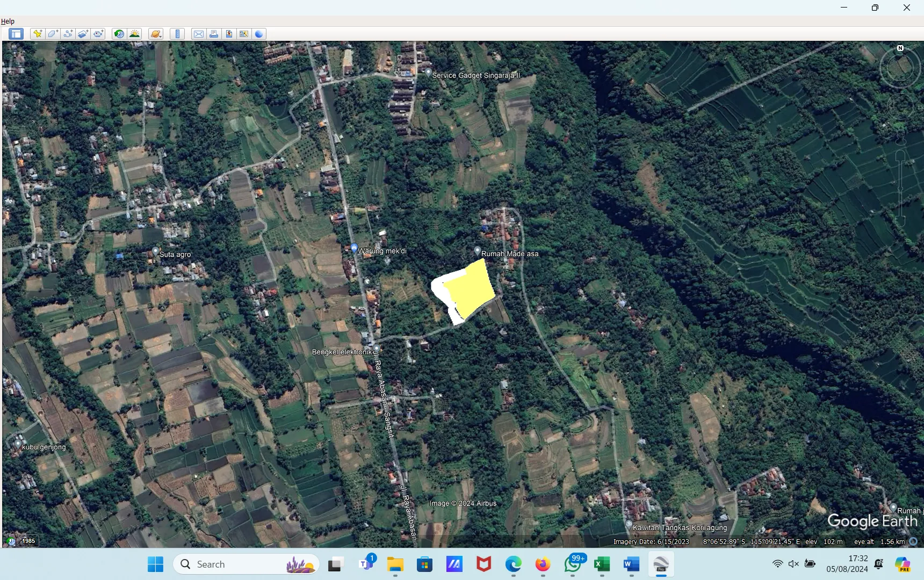Add an image overlay
This screenshot has width=924, height=580.
click(83, 34)
